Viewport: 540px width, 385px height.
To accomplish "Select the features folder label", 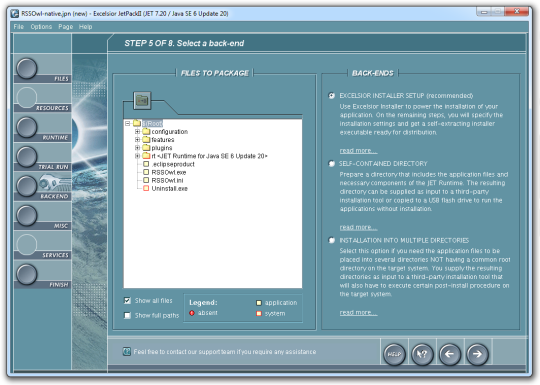I will tap(163, 139).
